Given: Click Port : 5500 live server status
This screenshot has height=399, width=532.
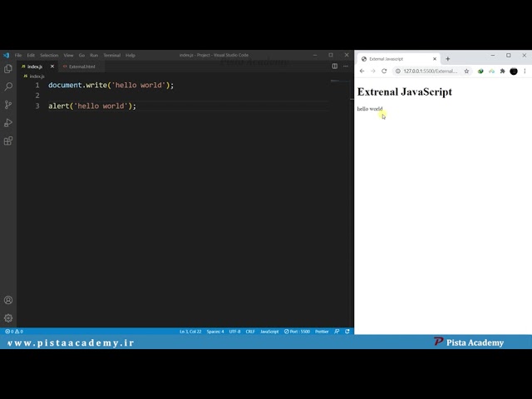Looking at the screenshot, I should click(x=298, y=332).
